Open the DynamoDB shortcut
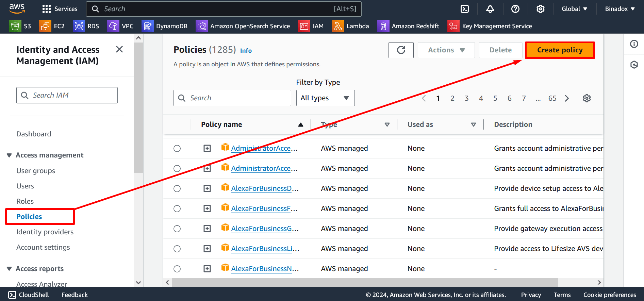Image resolution: width=644 pixels, height=301 pixels. pos(165,26)
